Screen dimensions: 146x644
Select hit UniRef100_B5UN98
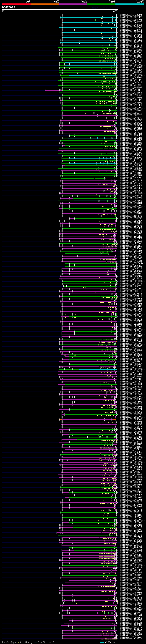[131, 218]
